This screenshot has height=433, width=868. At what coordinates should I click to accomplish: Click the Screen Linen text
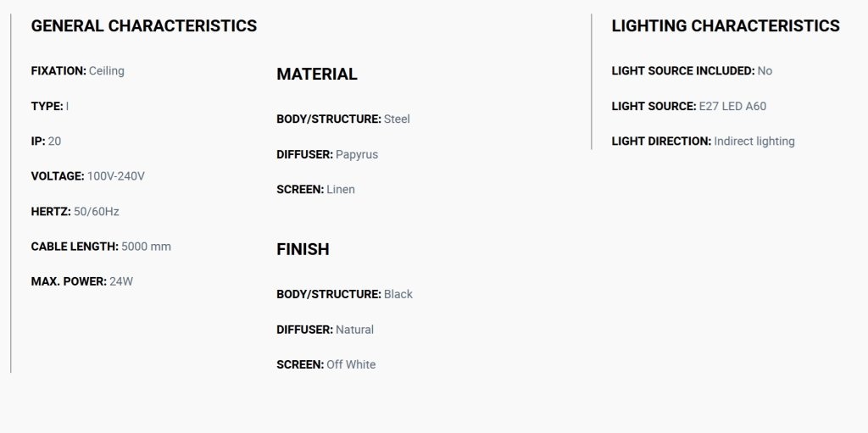tap(315, 189)
